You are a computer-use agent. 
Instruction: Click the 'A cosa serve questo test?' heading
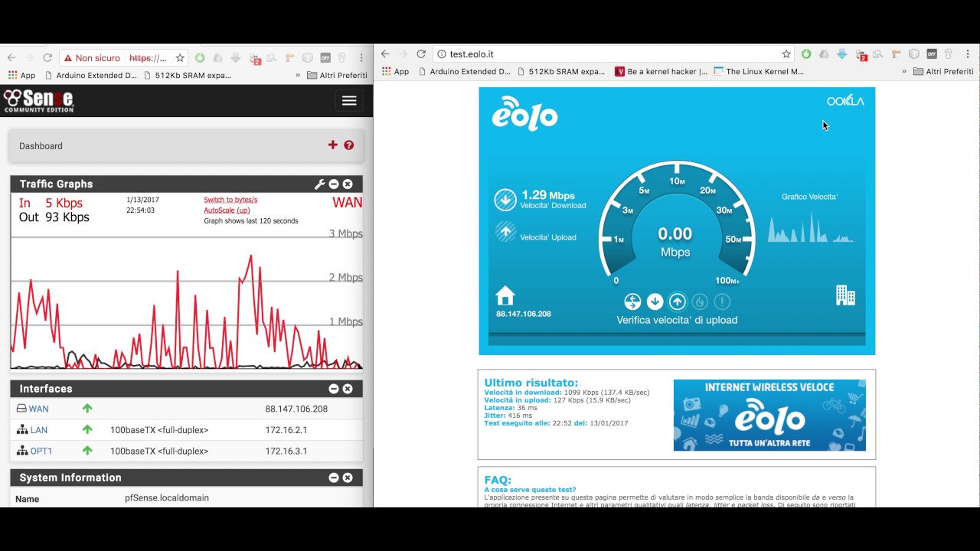point(530,490)
